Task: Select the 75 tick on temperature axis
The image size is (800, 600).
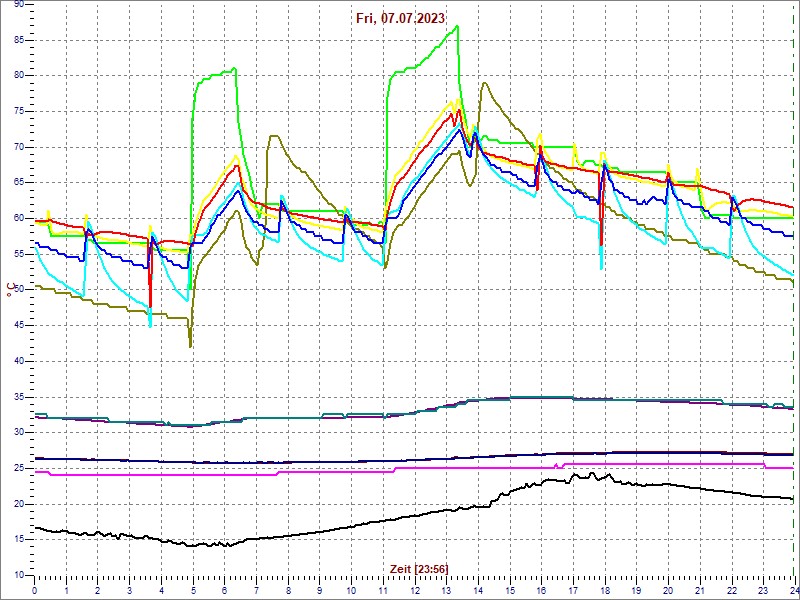Action: (18, 111)
